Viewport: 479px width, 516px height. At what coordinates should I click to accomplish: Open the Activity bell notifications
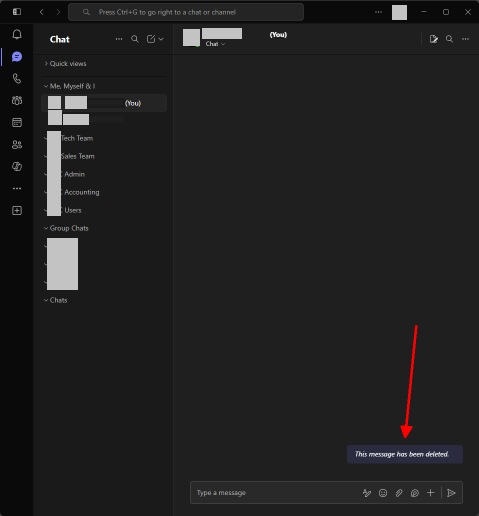pyautogui.click(x=17, y=34)
